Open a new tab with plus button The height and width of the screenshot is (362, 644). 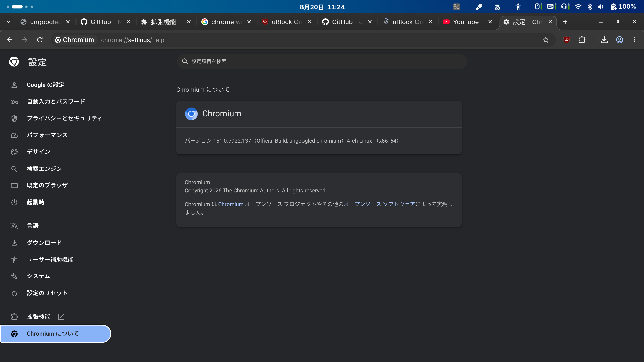(565, 22)
